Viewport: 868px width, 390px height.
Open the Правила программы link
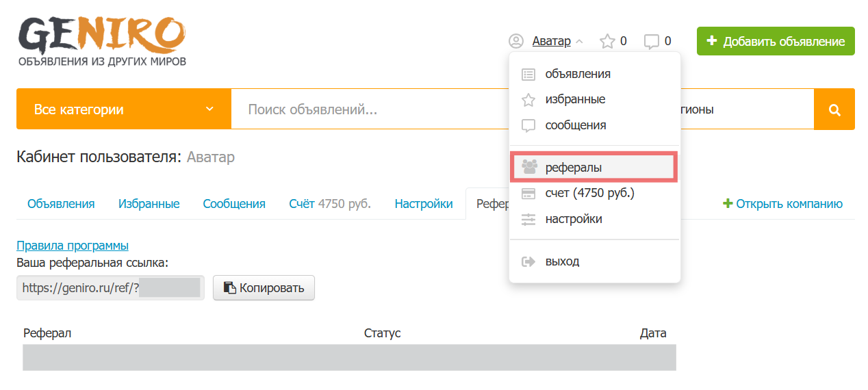tap(73, 246)
